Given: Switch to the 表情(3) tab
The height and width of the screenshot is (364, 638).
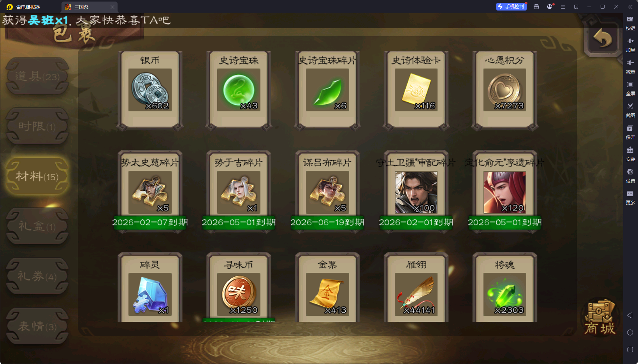Looking at the screenshot, I should [x=37, y=326].
